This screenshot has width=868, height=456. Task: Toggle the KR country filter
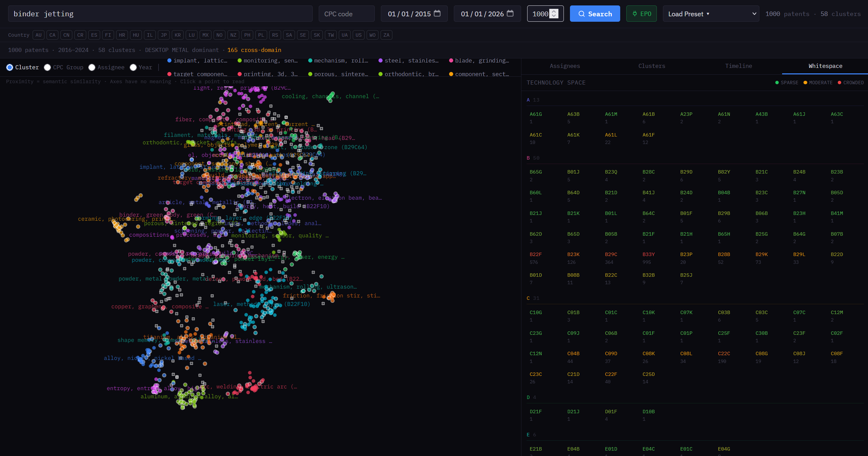[x=178, y=35]
